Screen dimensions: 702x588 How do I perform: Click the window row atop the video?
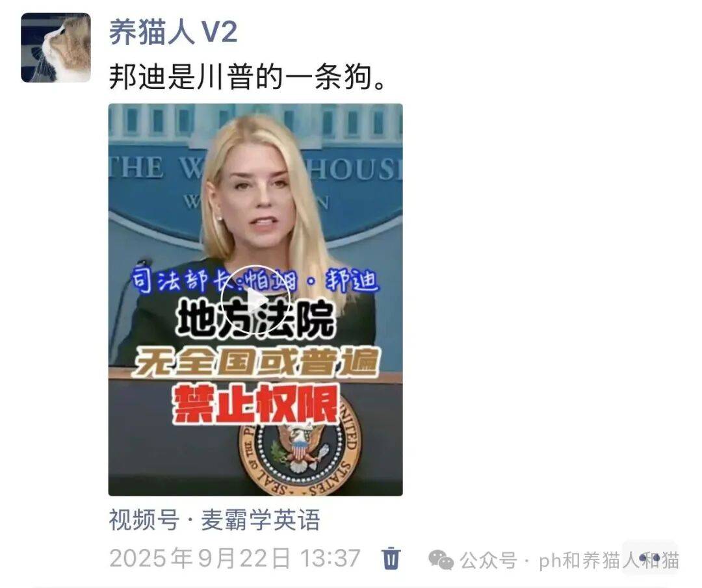tap(255, 121)
